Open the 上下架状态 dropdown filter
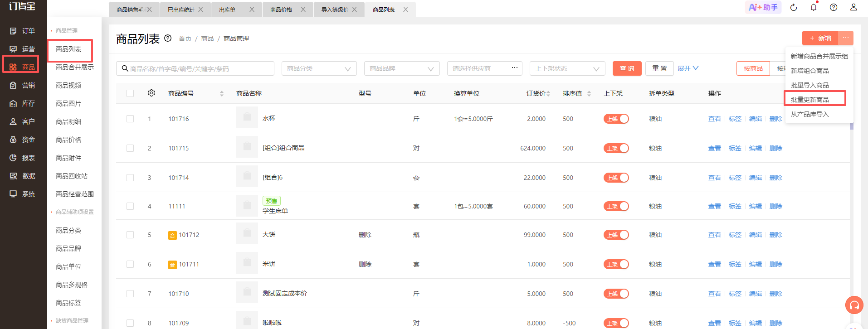This screenshot has height=329, width=868. point(567,68)
